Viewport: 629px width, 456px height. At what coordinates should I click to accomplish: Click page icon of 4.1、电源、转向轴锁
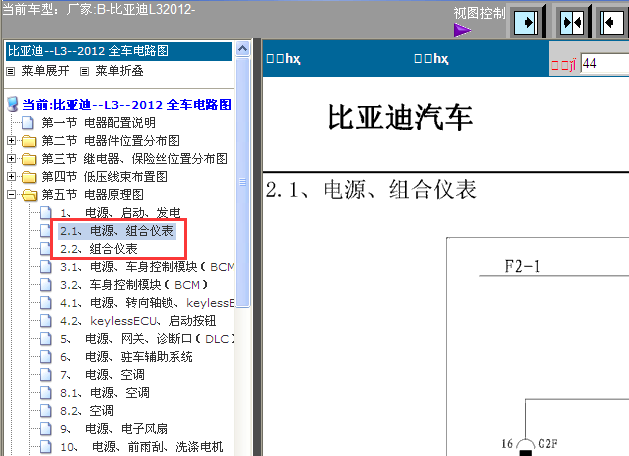46,303
